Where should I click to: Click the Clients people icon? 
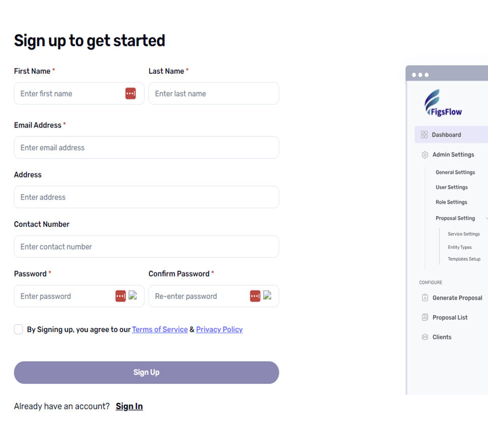point(425,337)
